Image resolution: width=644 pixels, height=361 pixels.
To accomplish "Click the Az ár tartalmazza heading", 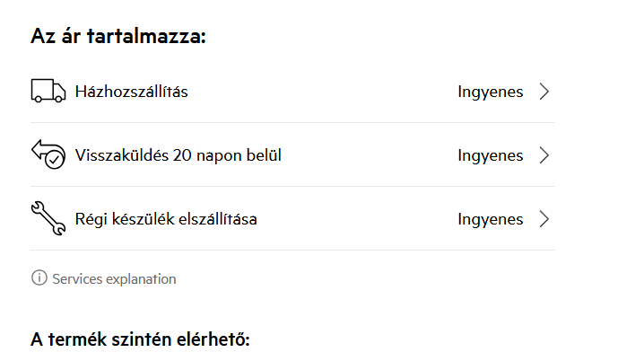I will [118, 36].
